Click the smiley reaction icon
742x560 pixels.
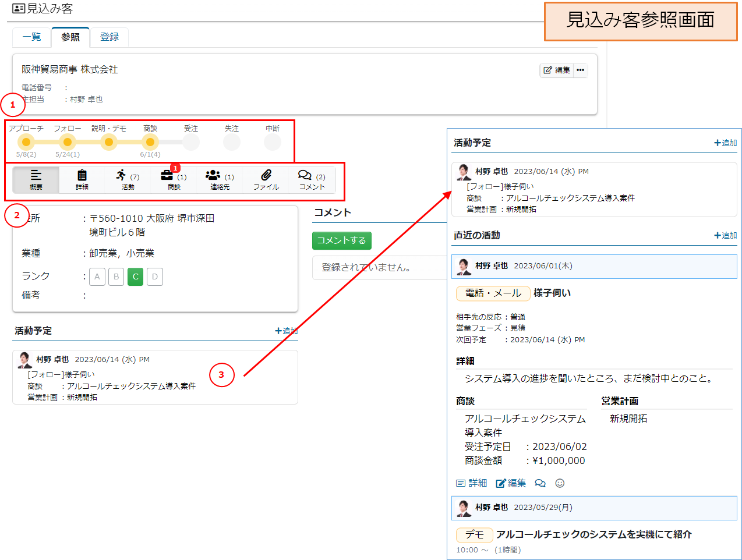point(560,483)
